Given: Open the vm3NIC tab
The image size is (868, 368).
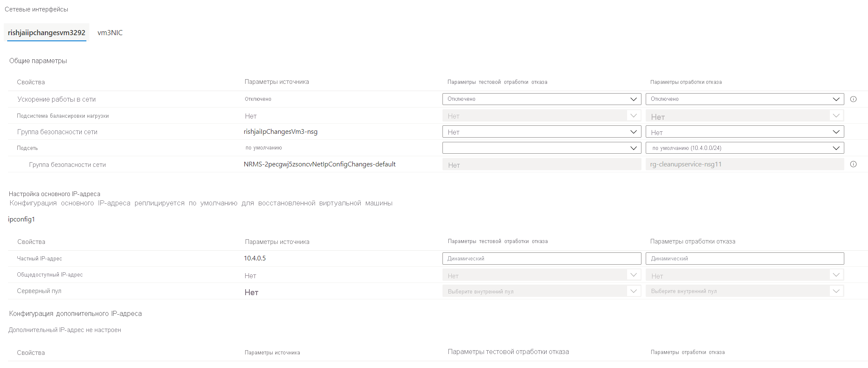Looking at the screenshot, I should click(110, 33).
